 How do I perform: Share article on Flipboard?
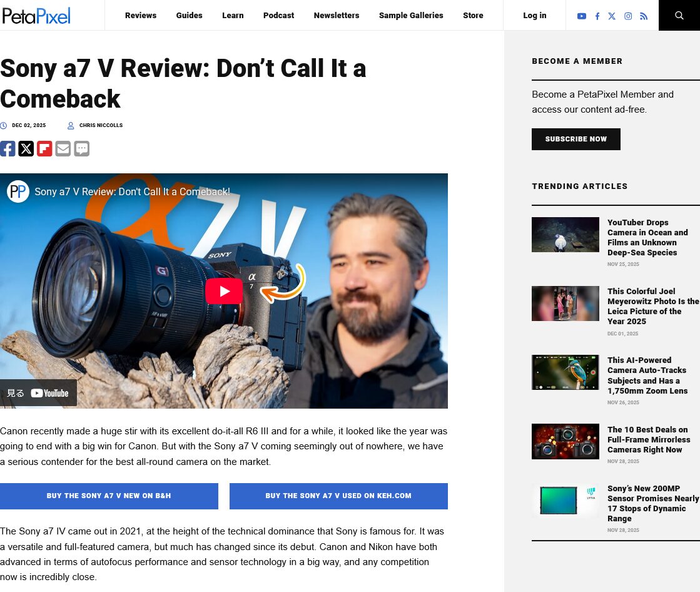point(44,149)
